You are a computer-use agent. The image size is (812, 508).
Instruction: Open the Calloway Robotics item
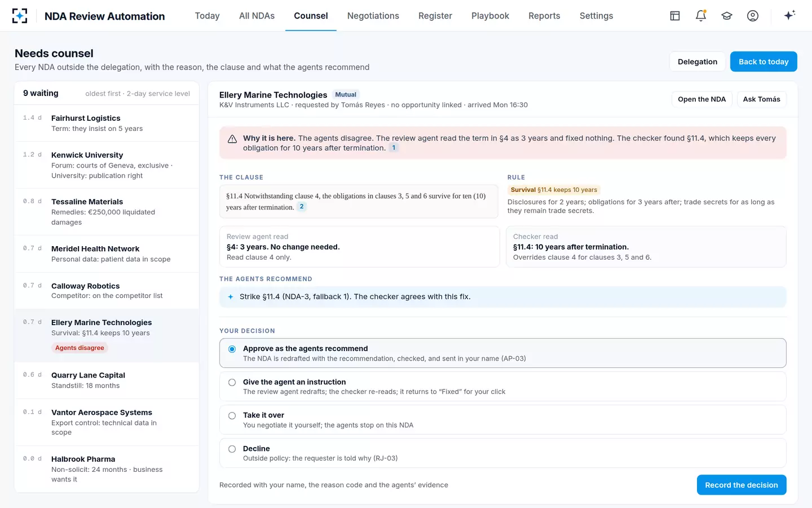107,291
